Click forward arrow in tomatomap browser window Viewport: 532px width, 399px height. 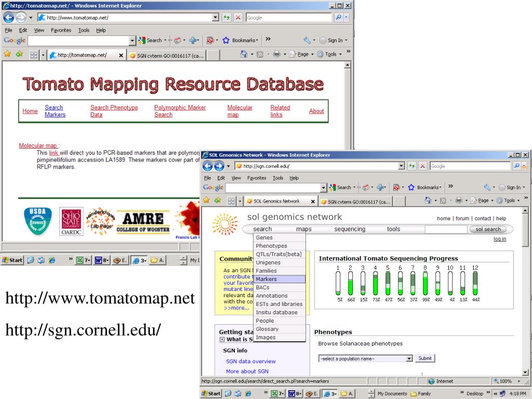[x=21, y=17]
